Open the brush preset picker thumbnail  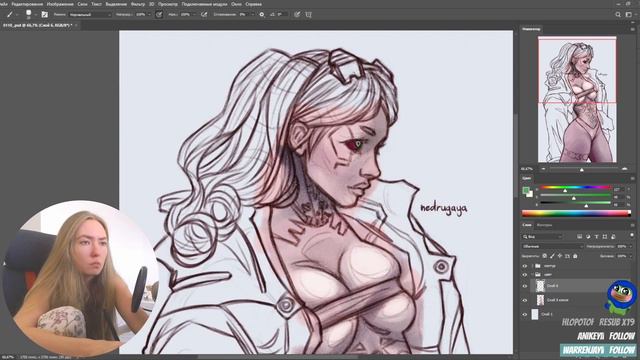tap(29, 14)
